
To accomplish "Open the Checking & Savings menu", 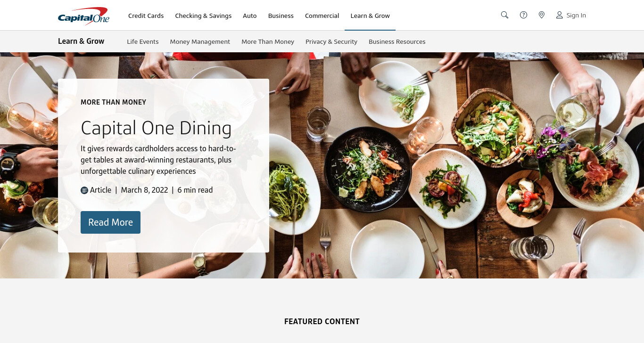I will click(203, 16).
